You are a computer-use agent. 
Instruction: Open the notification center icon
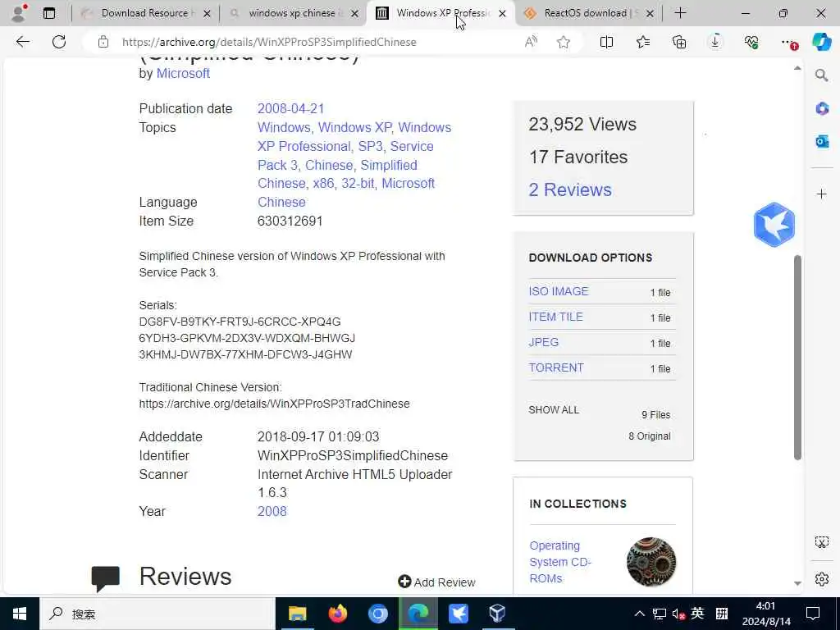(x=813, y=614)
